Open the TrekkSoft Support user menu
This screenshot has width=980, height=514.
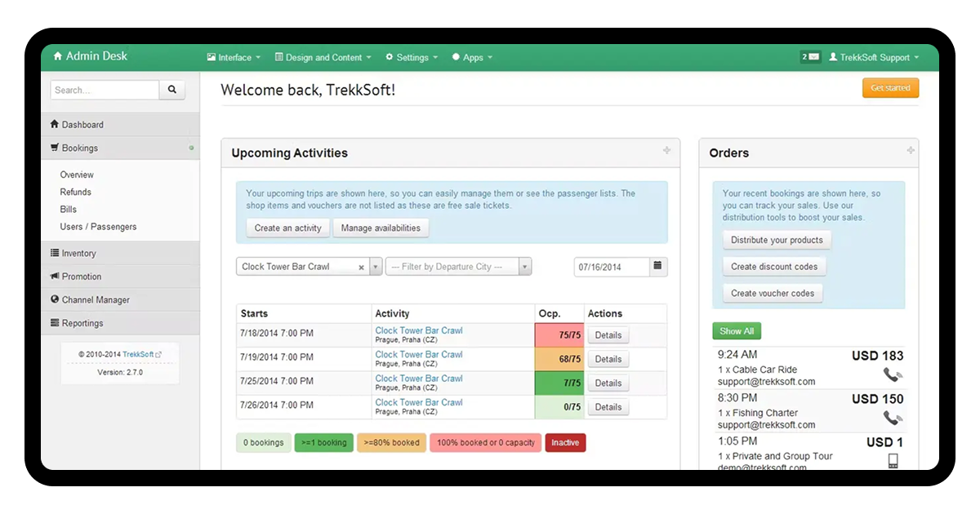(x=874, y=58)
